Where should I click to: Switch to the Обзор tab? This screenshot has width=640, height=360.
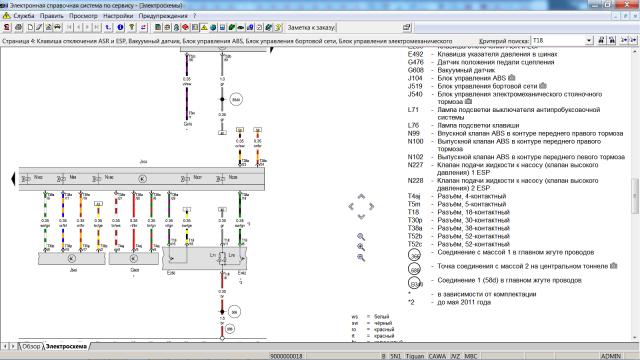31,346
